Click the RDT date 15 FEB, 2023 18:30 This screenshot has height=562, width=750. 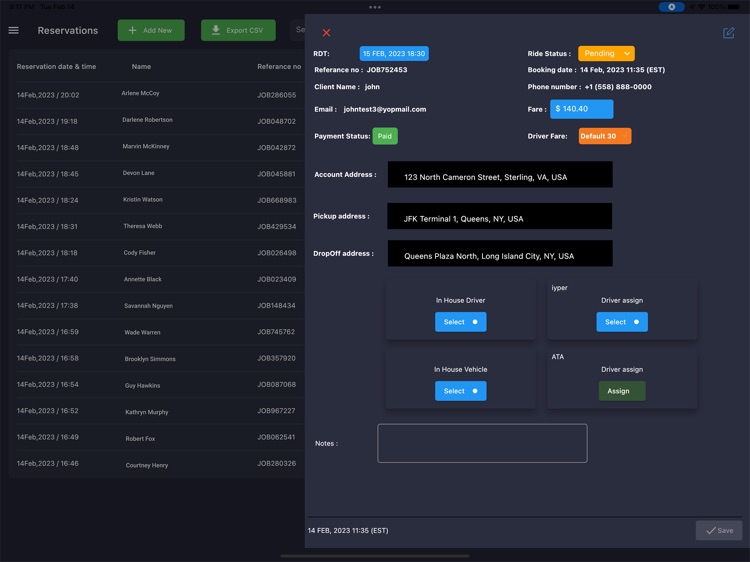(394, 54)
